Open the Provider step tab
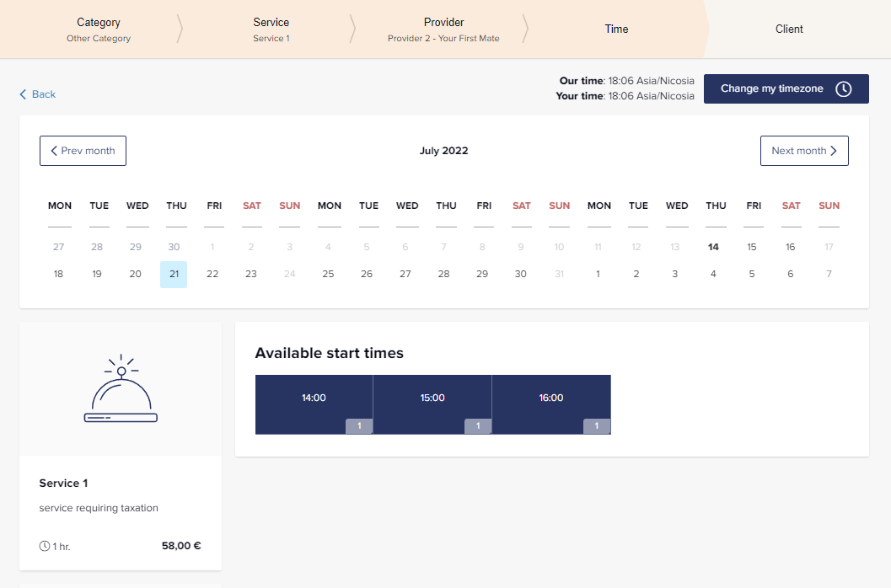The width and height of the screenshot is (891, 588). [443, 29]
